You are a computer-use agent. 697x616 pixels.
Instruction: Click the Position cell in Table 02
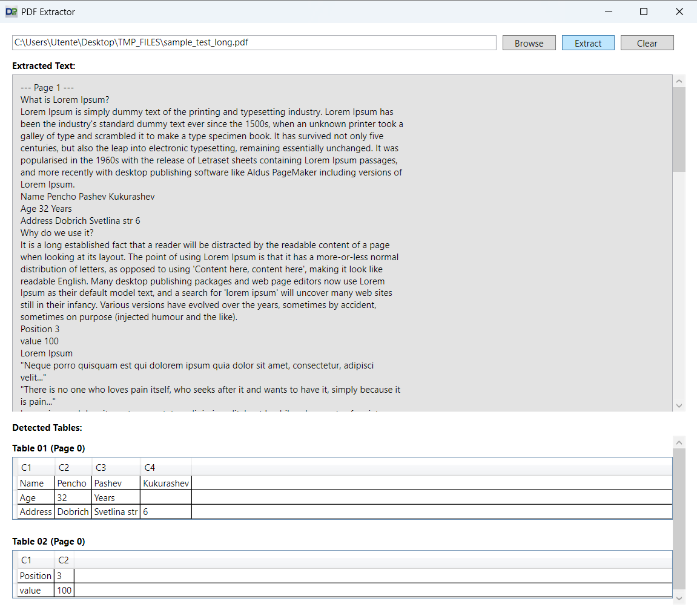click(36, 576)
